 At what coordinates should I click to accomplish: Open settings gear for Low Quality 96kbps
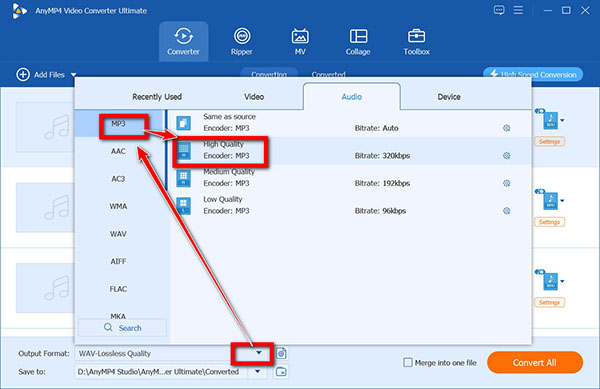(x=507, y=211)
